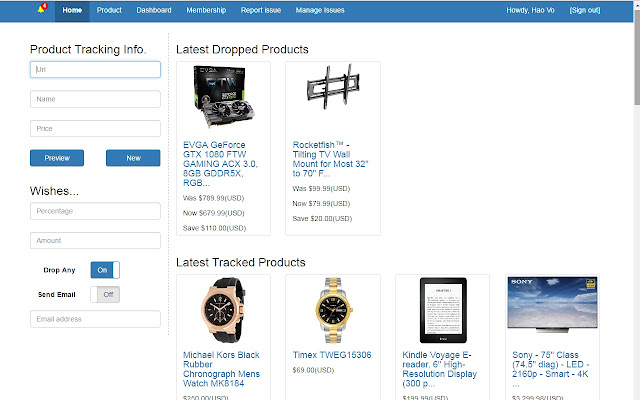
Task: Enable the Send Email switch
Action: coord(105,294)
